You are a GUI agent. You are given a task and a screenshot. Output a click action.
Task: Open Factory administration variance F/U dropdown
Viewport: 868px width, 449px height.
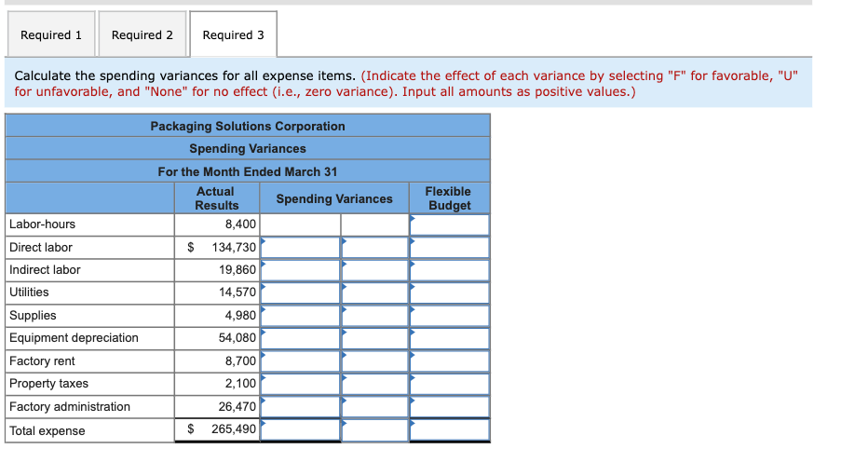pos(374,406)
